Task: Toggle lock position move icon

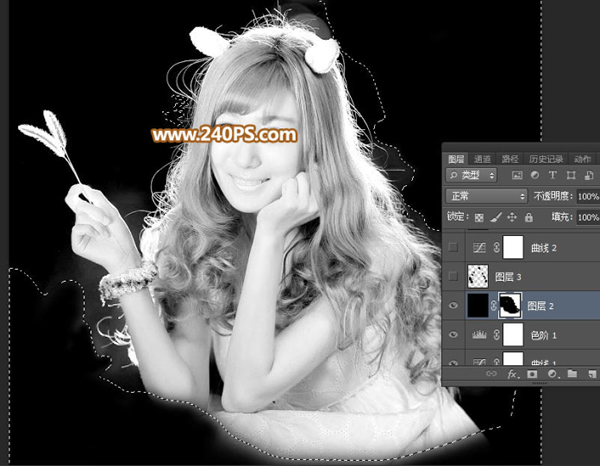Action: coord(512,217)
